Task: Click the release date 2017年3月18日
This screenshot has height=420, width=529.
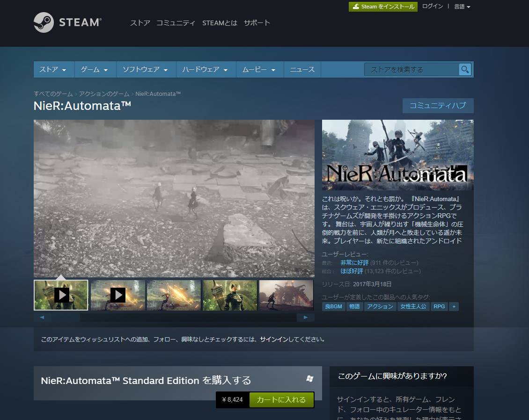Action: [372, 284]
